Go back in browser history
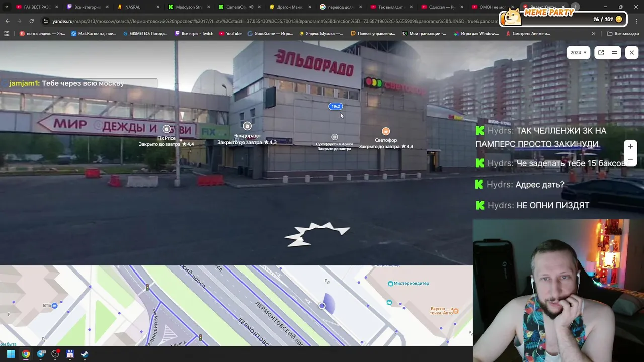Screen dimensions: 644x362 (x=7, y=21)
